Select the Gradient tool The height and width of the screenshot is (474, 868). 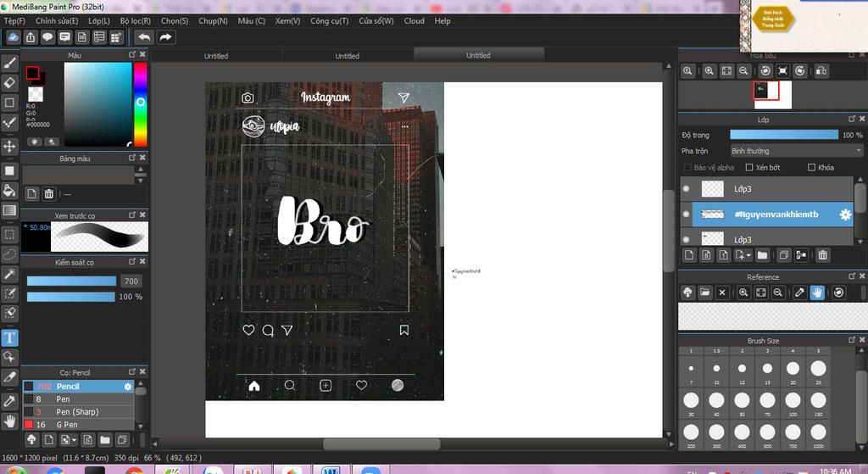(10, 210)
